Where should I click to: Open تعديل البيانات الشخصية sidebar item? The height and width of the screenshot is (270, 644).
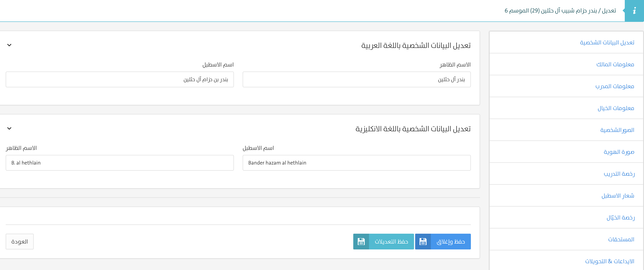[x=607, y=42]
